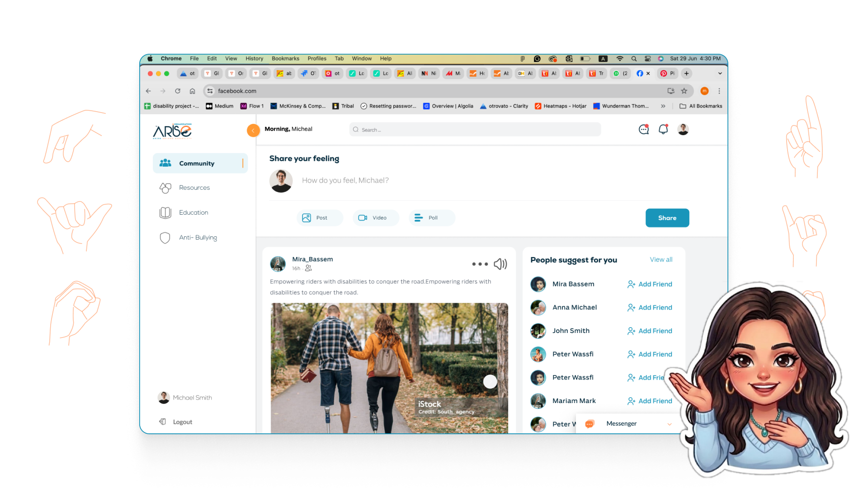Open the All Bookmarks folder
Viewport: 868px width, 488px height.
pos(701,106)
